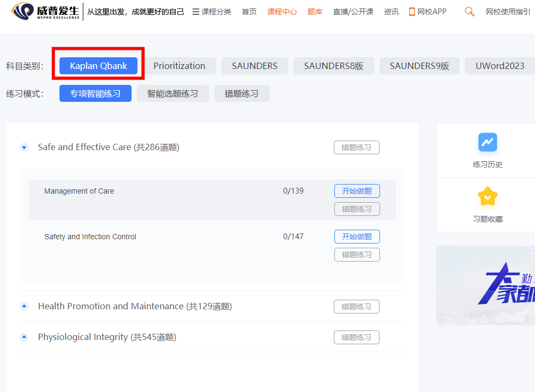Click the phone icon beside 网校APP
This screenshot has width=535, height=392.
412,12
